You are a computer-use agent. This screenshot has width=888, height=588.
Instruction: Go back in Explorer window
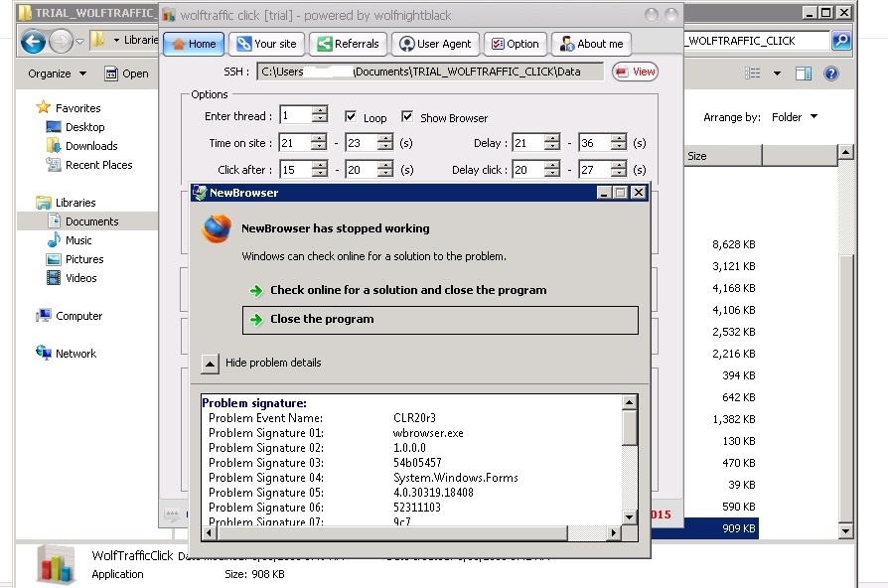pyautogui.click(x=33, y=41)
